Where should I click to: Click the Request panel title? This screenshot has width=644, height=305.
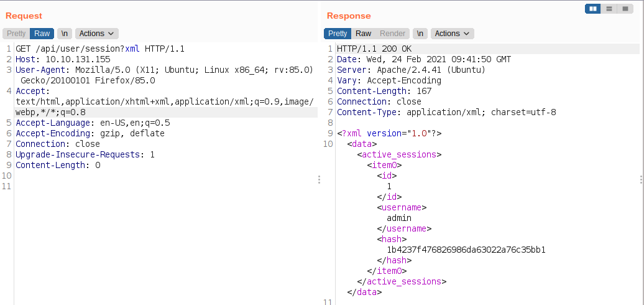click(24, 16)
